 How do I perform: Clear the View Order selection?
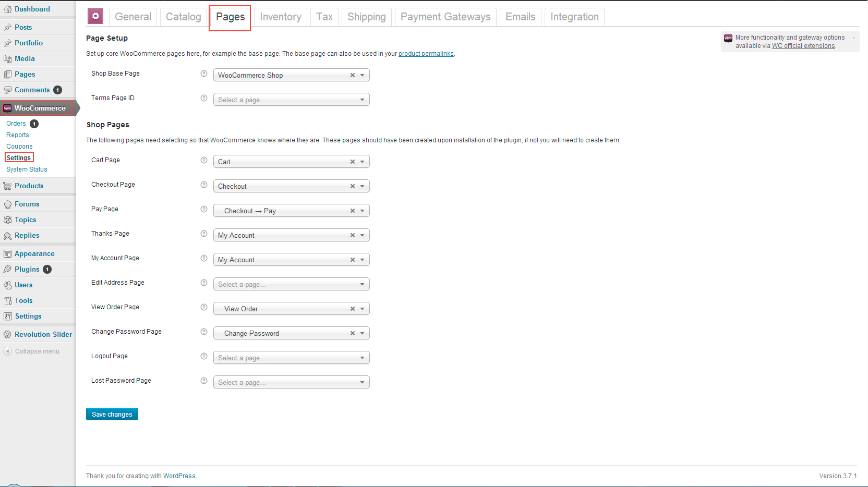353,309
